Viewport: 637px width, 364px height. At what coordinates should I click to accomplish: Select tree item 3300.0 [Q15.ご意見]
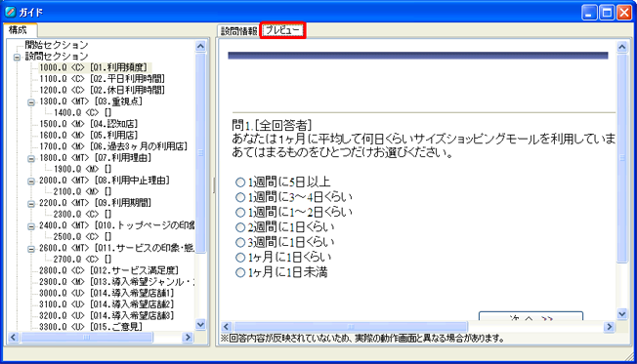click(x=91, y=327)
